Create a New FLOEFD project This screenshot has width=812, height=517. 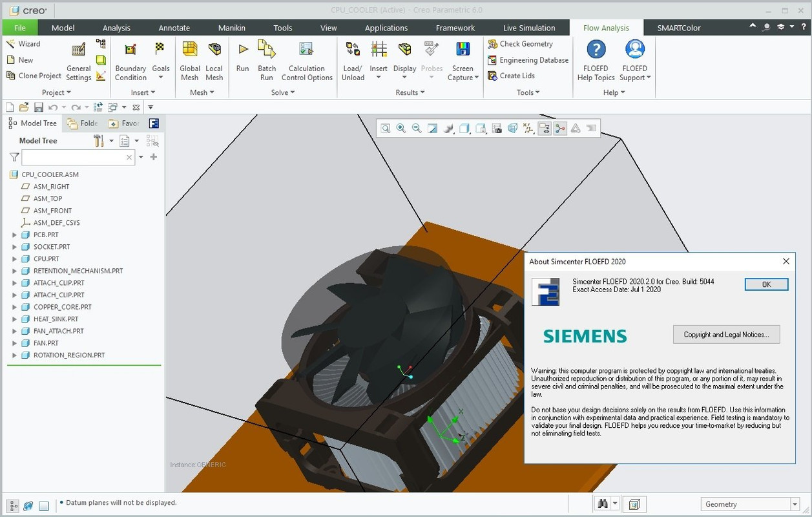coord(19,60)
